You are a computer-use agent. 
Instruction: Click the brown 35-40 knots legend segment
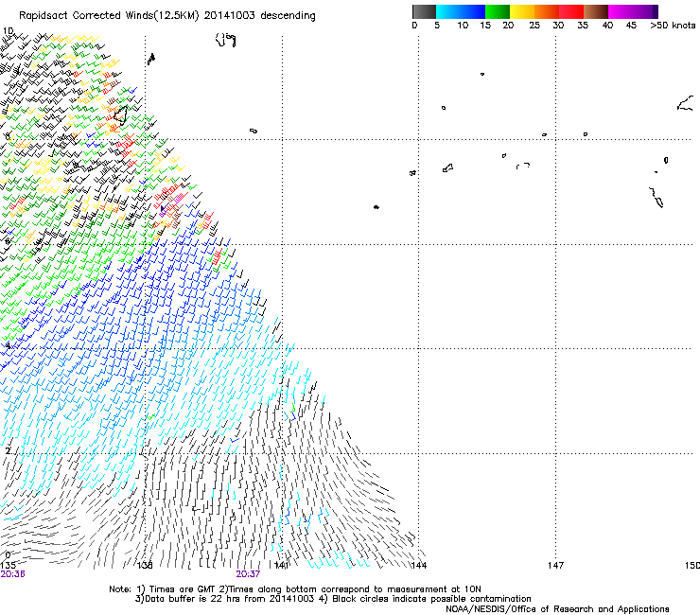tap(596, 11)
